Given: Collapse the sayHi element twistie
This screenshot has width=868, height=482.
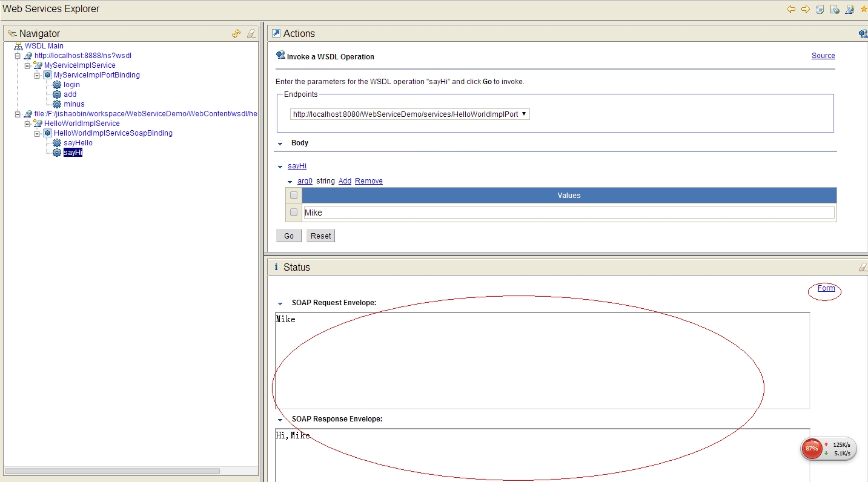Looking at the screenshot, I should [x=280, y=167].
